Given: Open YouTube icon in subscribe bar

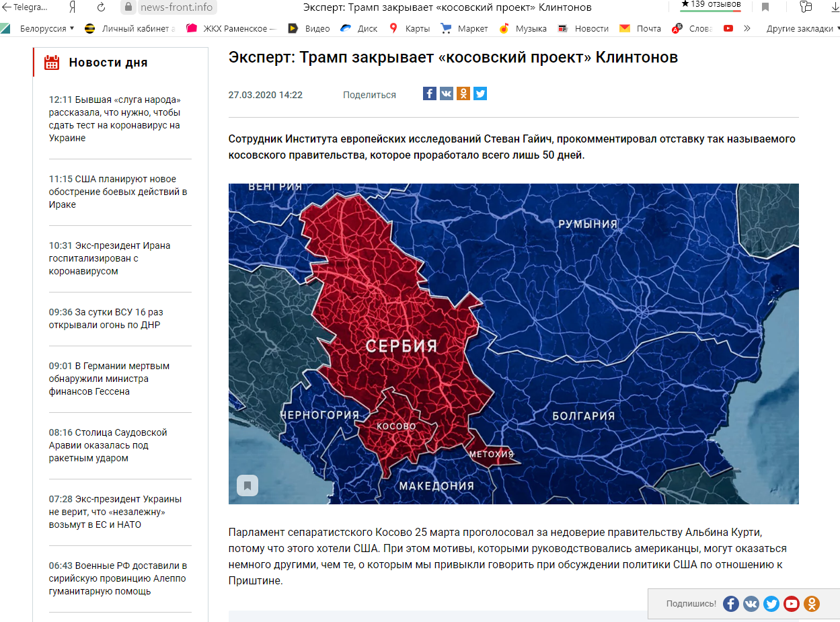Looking at the screenshot, I should tap(792, 604).
